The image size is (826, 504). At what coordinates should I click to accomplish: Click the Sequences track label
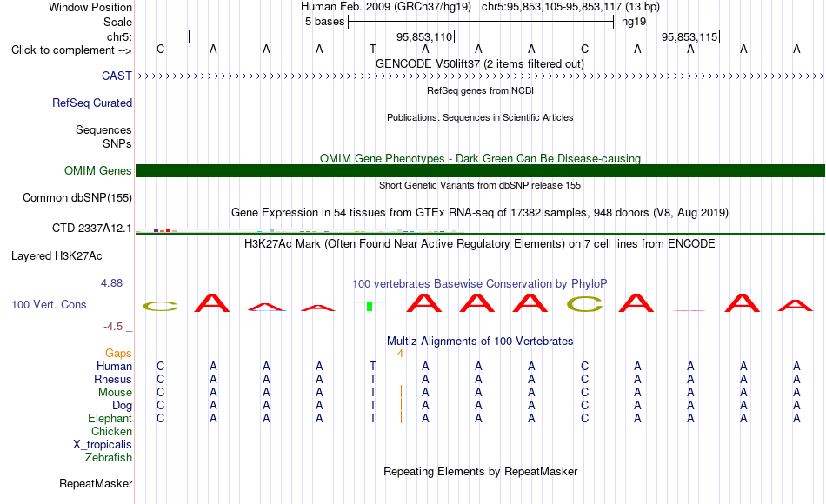(x=103, y=129)
